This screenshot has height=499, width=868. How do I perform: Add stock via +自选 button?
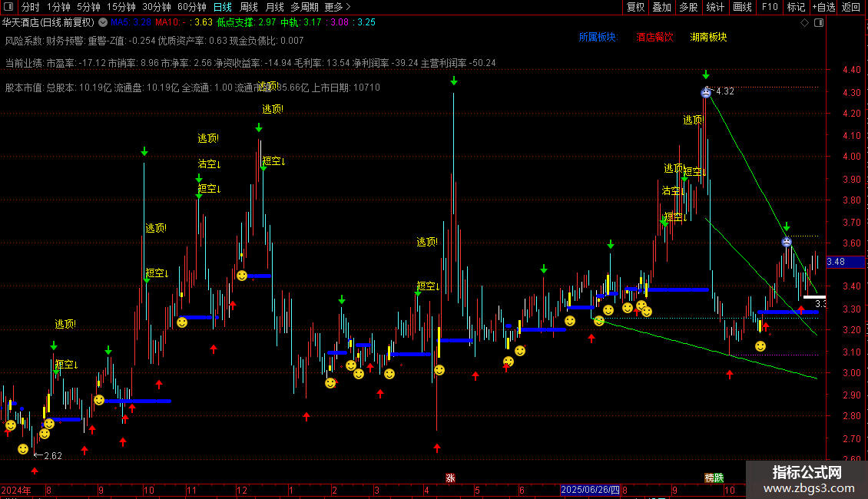coord(823,7)
